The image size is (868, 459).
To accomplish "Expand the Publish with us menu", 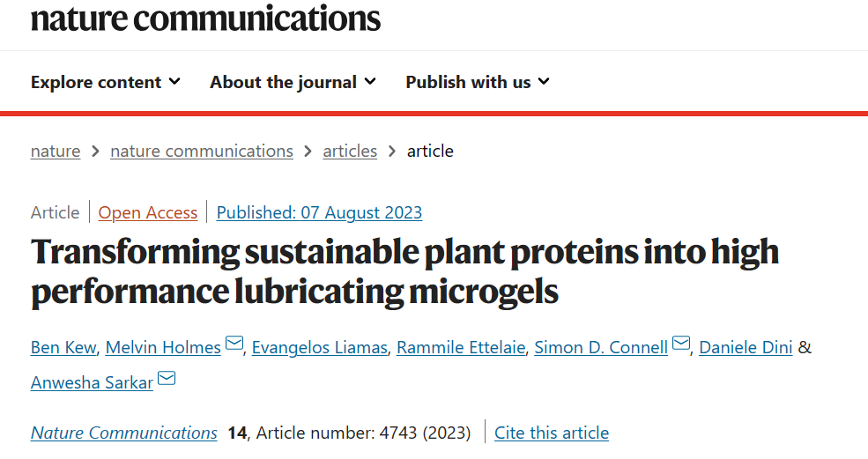I will click(477, 82).
